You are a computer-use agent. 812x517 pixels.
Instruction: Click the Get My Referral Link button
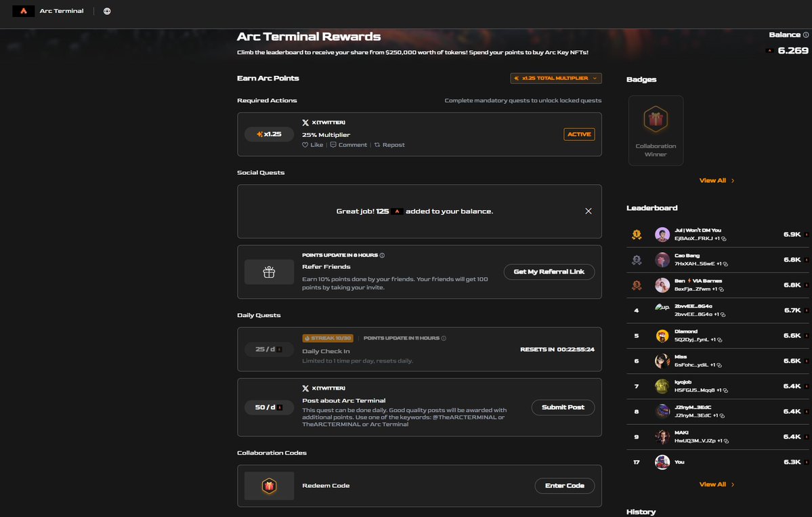(x=549, y=272)
